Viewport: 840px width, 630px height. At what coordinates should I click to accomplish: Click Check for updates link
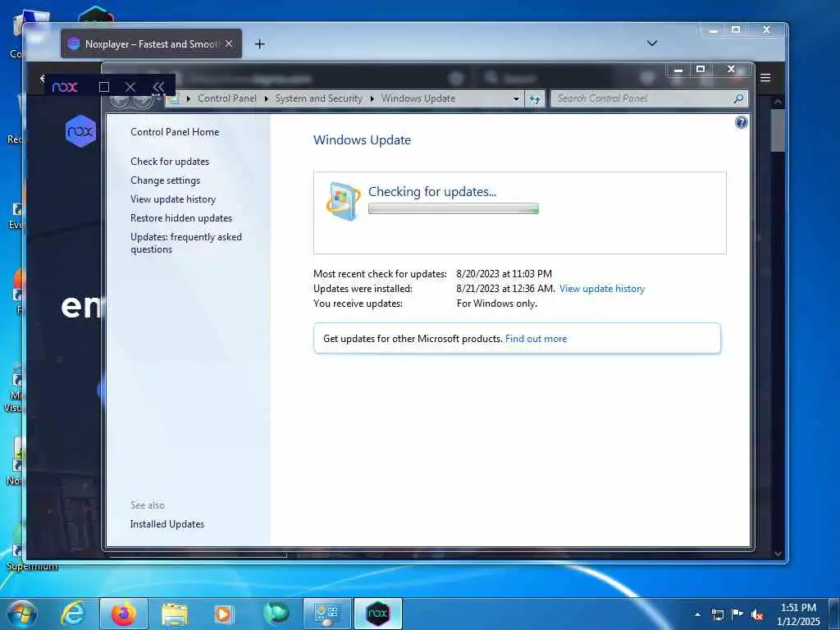click(170, 162)
